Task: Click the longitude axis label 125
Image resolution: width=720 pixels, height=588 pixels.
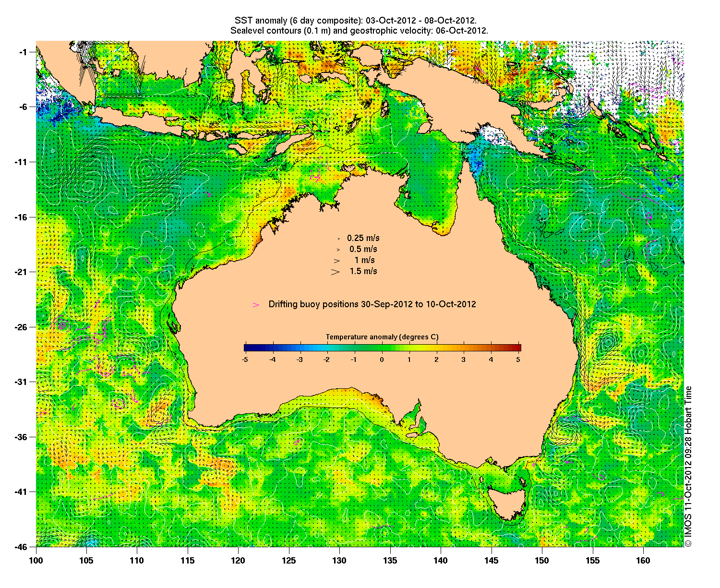Action: (288, 560)
